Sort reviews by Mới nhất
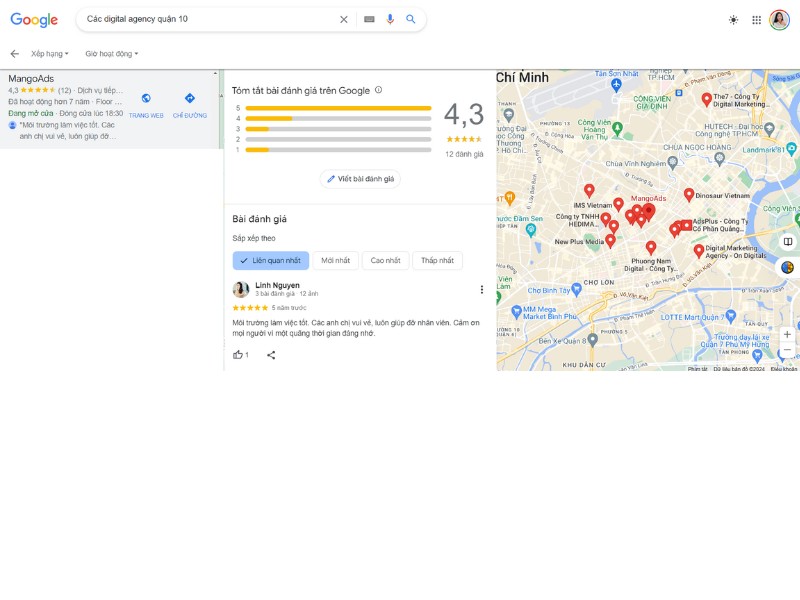This screenshot has height=600, width=800. [336, 260]
